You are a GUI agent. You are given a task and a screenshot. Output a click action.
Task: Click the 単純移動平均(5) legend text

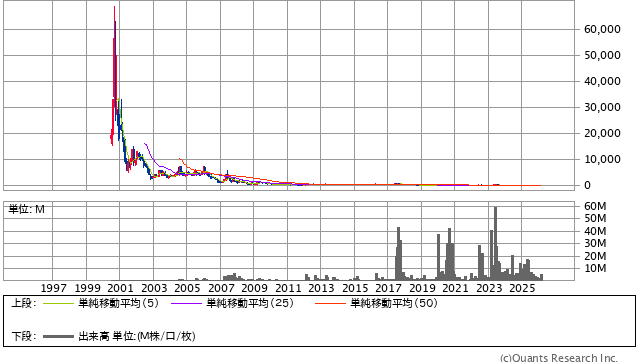pyautogui.click(x=118, y=303)
